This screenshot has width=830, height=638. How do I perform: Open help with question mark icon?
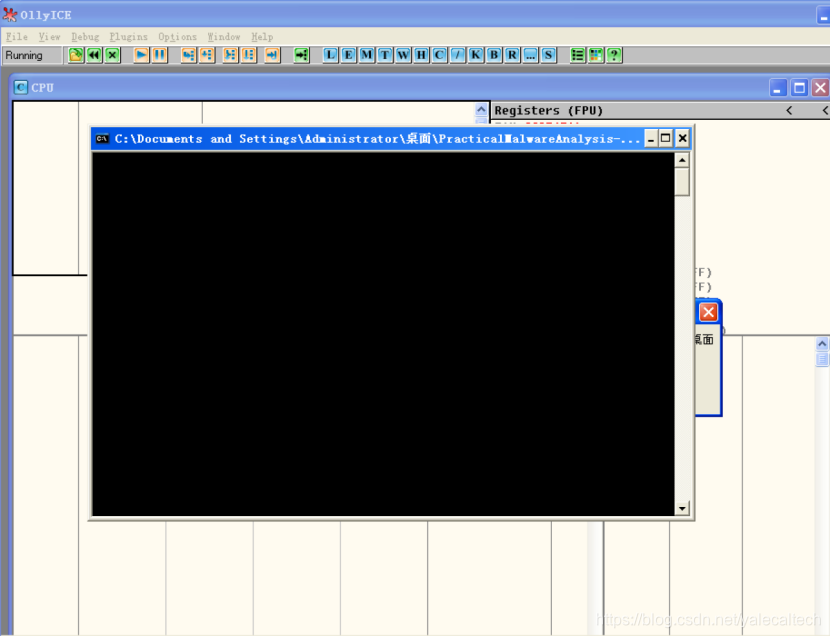pyautogui.click(x=614, y=55)
